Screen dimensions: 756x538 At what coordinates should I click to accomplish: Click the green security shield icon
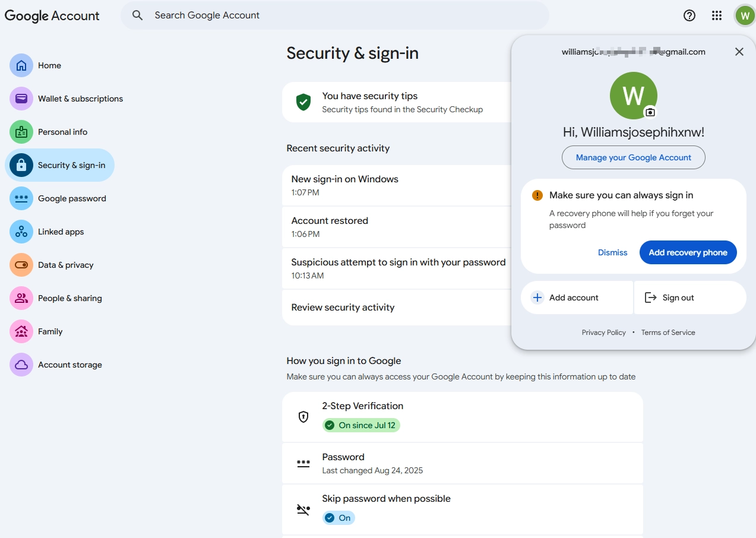pos(303,102)
